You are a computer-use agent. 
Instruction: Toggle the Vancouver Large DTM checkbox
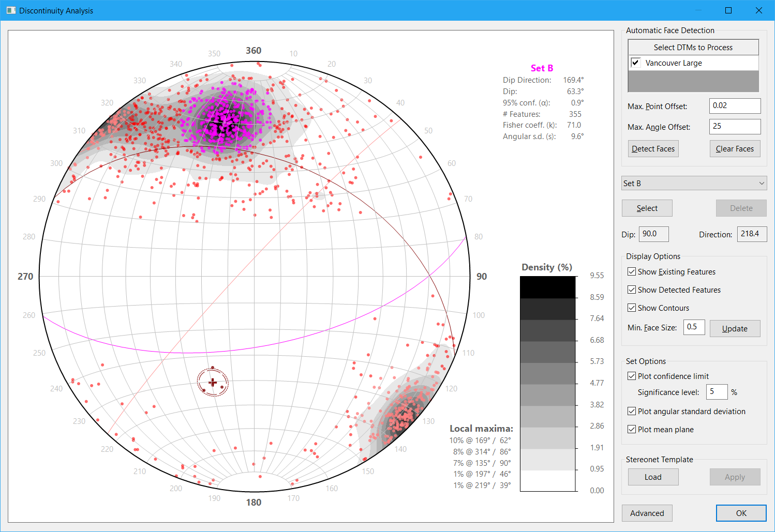point(636,63)
